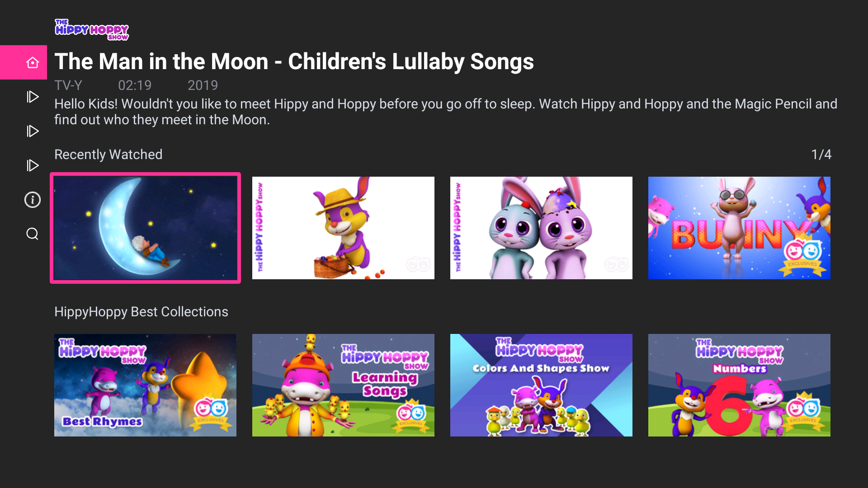Open the Learning Songs collection
868x488 pixels.
pos(343,385)
